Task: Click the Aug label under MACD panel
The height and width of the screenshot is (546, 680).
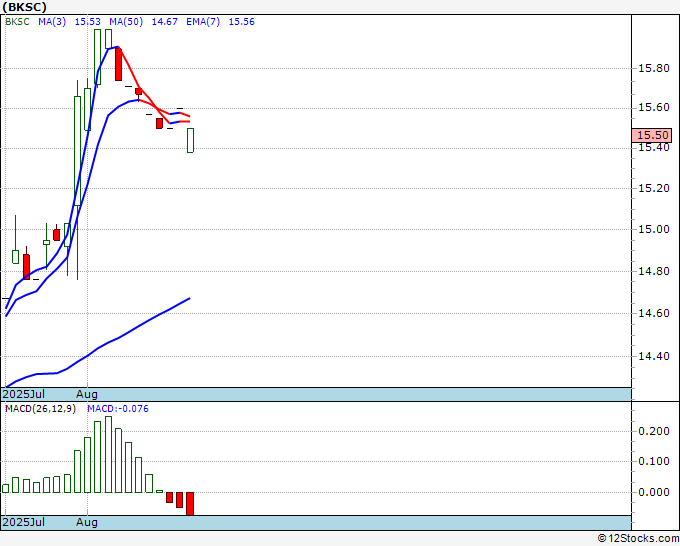Action: click(87, 522)
